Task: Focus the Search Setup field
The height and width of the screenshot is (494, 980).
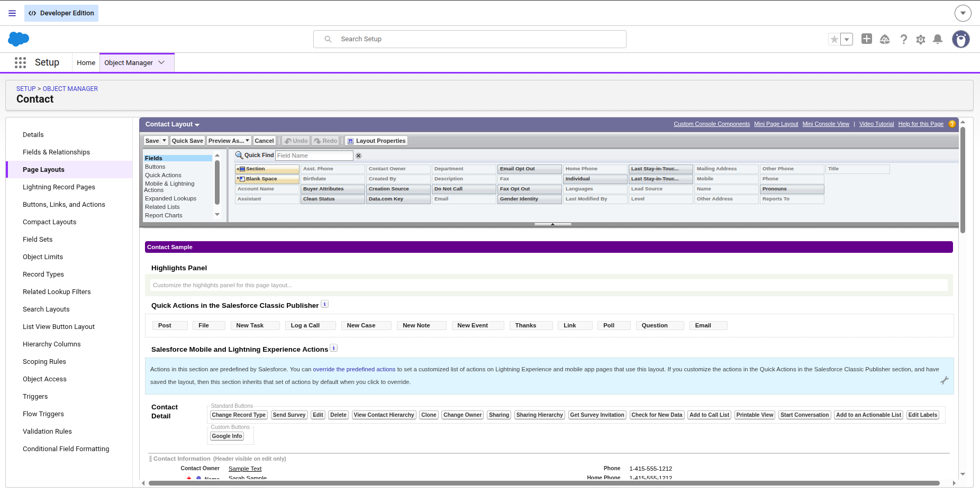Action: [x=470, y=39]
